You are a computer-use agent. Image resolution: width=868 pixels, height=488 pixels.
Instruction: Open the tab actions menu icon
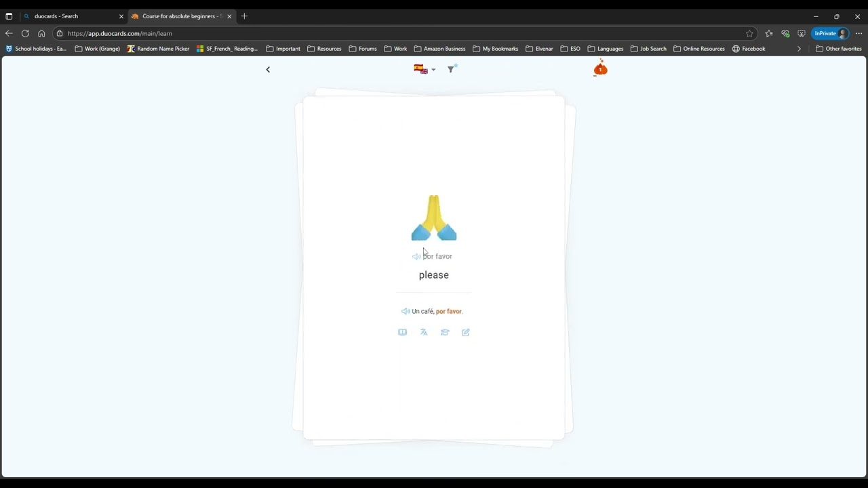(x=9, y=16)
